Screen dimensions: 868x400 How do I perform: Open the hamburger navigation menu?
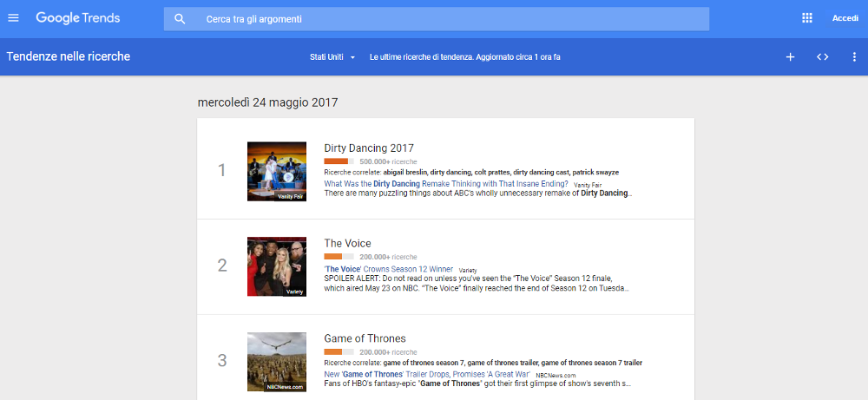coord(13,18)
